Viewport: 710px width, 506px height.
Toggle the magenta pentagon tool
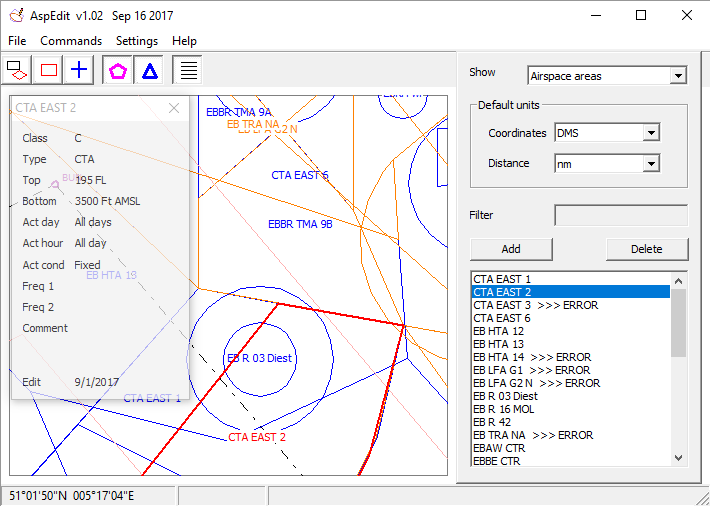click(118, 70)
